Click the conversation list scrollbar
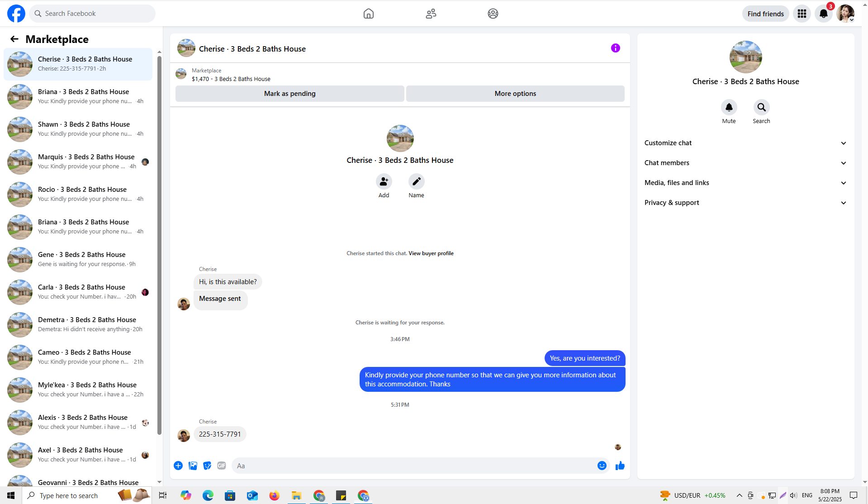Screen dimensions: 868x504 (159, 244)
